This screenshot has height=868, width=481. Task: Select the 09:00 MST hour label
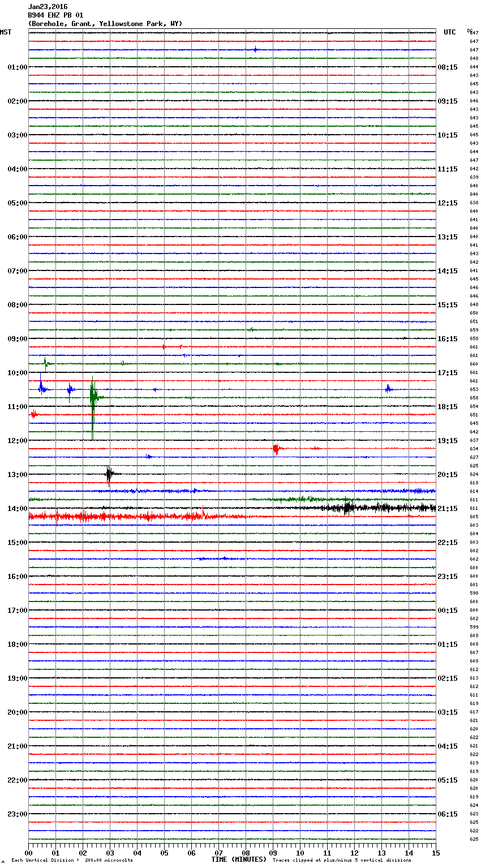point(18,339)
